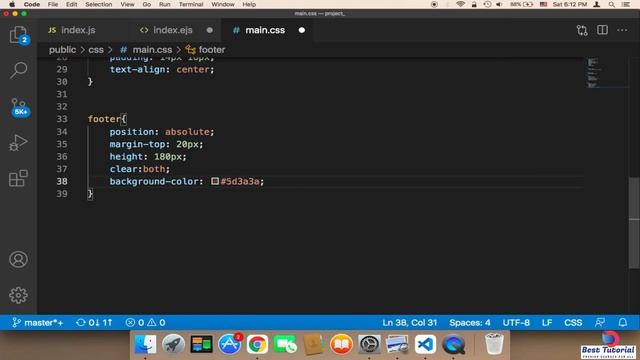Open the Window menu
The image size is (640, 360).
pos(222,4)
